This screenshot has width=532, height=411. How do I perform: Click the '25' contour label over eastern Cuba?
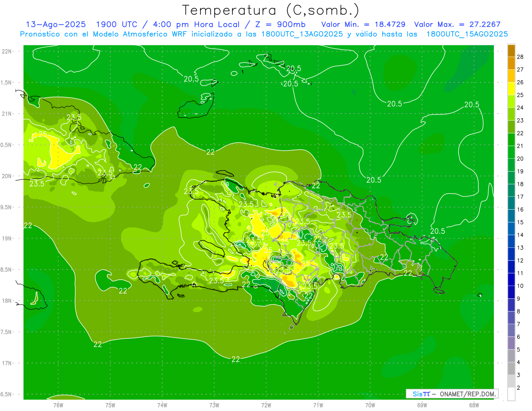(x=43, y=134)
